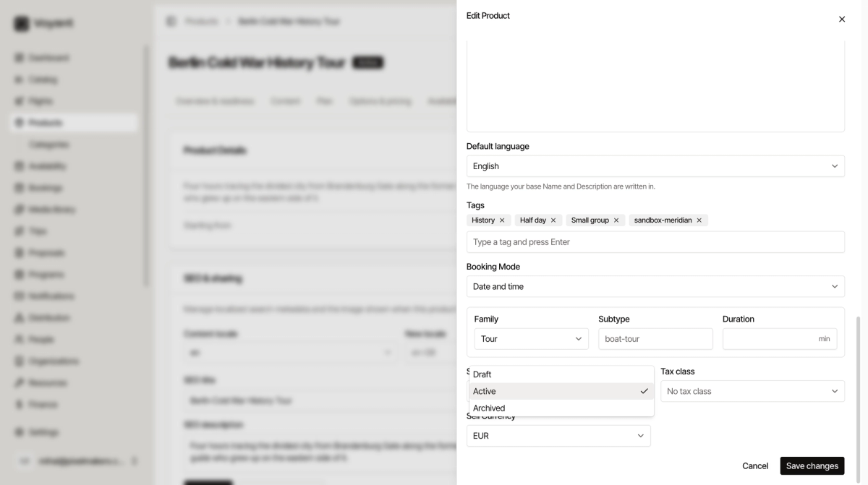Open the Booking Mode dropdown
Screen dimensions: 868x485
point(655,286)
